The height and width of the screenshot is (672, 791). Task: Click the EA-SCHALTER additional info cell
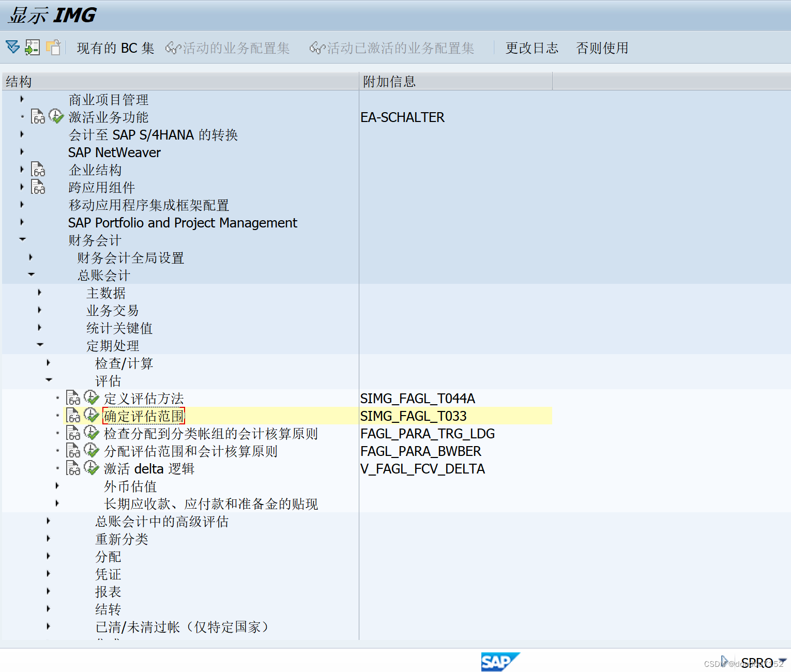point(402,117)
